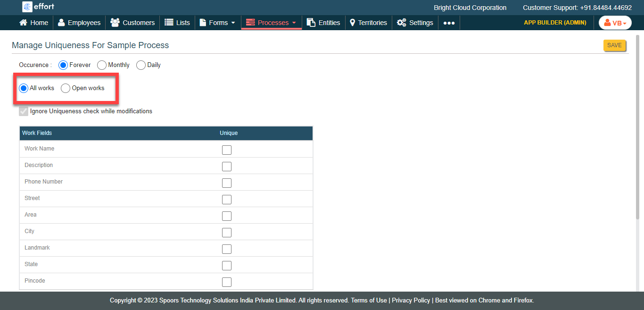Click the SAVE button
The width and height of the screenshot is (644, 310).
pos(614,45)
